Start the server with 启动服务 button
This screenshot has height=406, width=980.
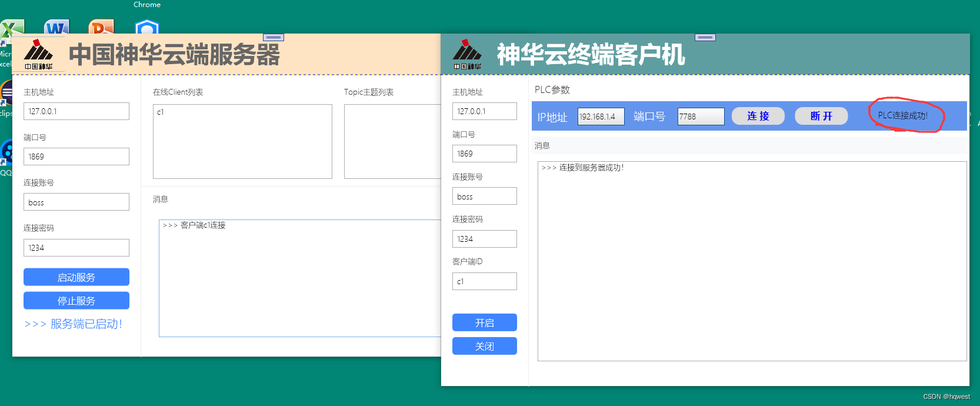pos(76,277)
